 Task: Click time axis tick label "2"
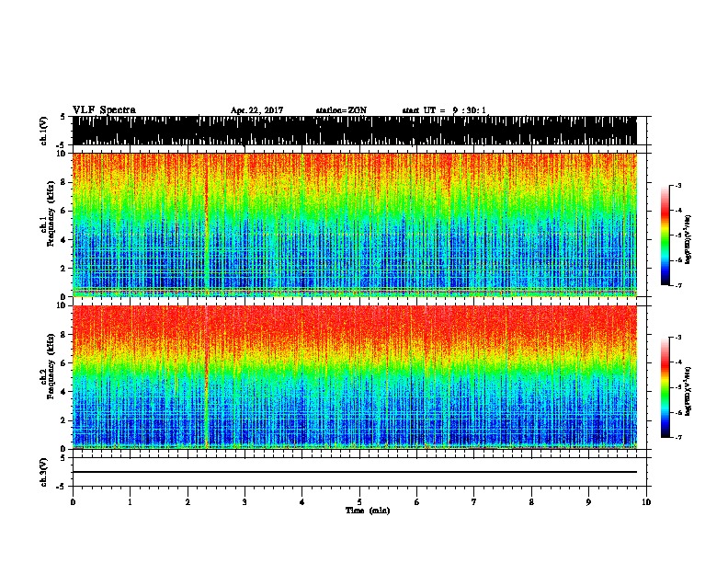coord(188,502)
